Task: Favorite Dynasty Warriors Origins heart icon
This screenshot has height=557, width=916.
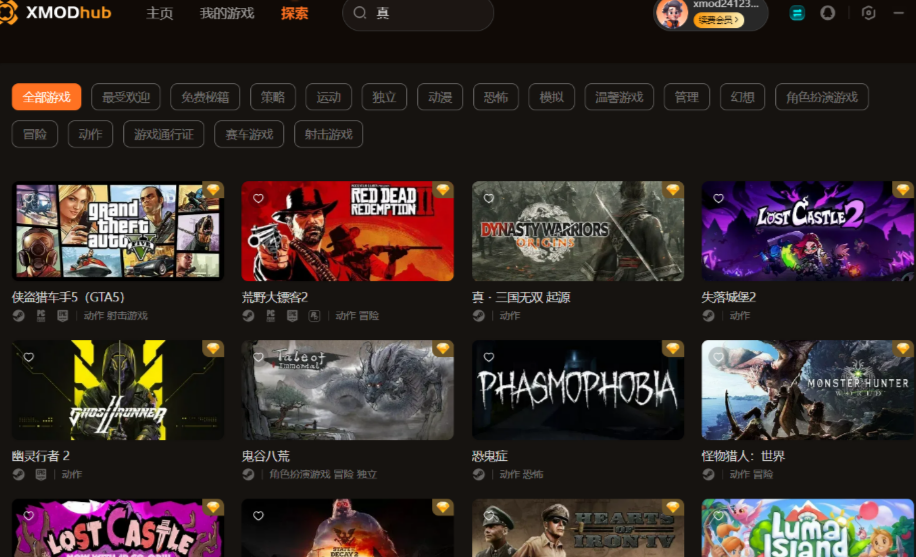Action: click(x=489, y=199)
